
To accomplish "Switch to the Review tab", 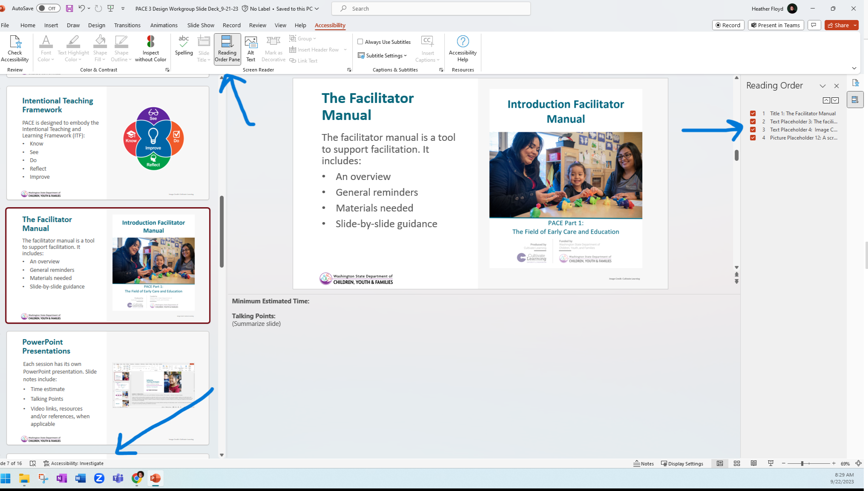I will coord(257,25).
